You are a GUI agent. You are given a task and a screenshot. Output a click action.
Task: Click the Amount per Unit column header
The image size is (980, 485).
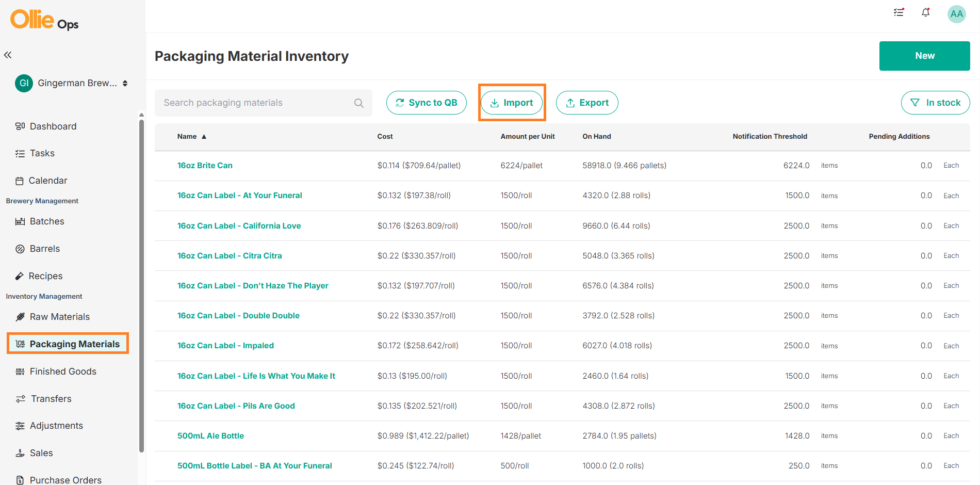[x=527, y=137]
